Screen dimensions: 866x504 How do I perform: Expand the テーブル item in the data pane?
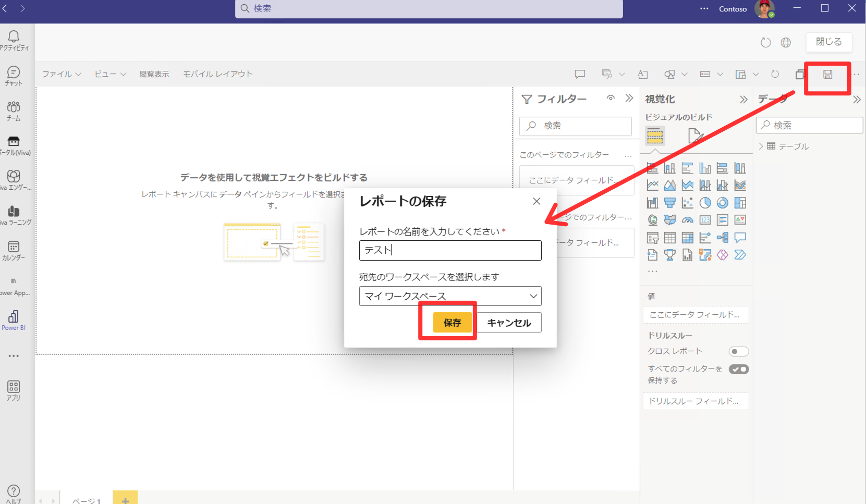pos(761,146)
